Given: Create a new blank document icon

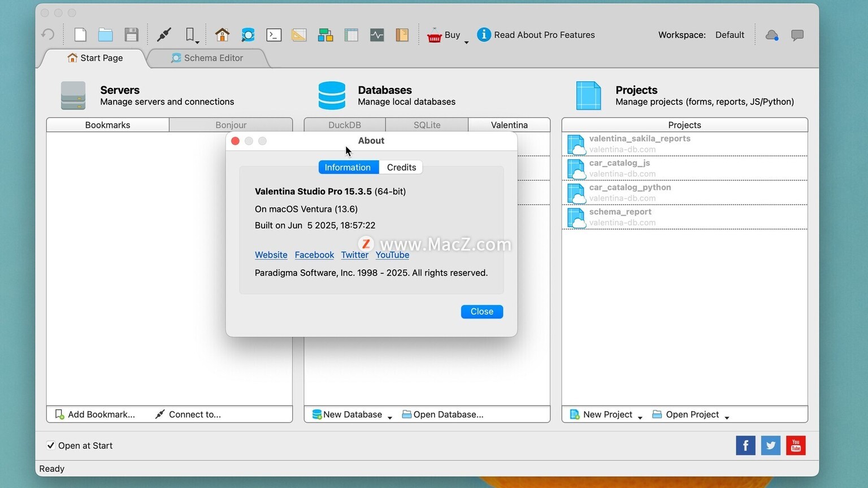Looking at the screenshot, I should (80, 34).
